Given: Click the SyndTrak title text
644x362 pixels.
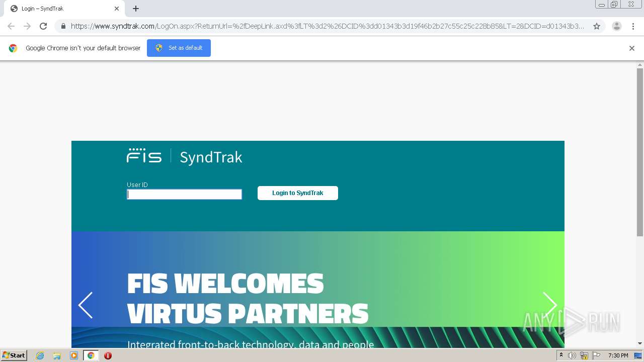Looking at the screenshot, I should click(x=211, y=157).
